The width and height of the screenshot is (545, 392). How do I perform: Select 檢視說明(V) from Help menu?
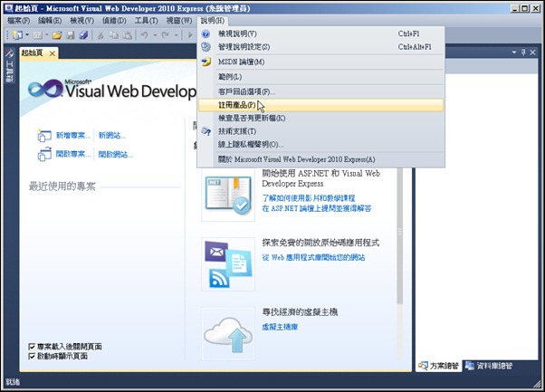click(321, 33)
